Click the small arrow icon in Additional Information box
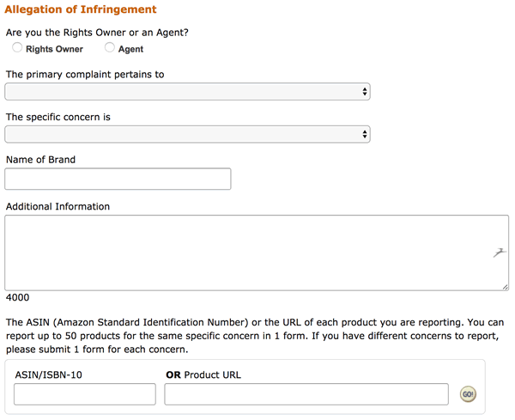 click(x=498, y=253)
